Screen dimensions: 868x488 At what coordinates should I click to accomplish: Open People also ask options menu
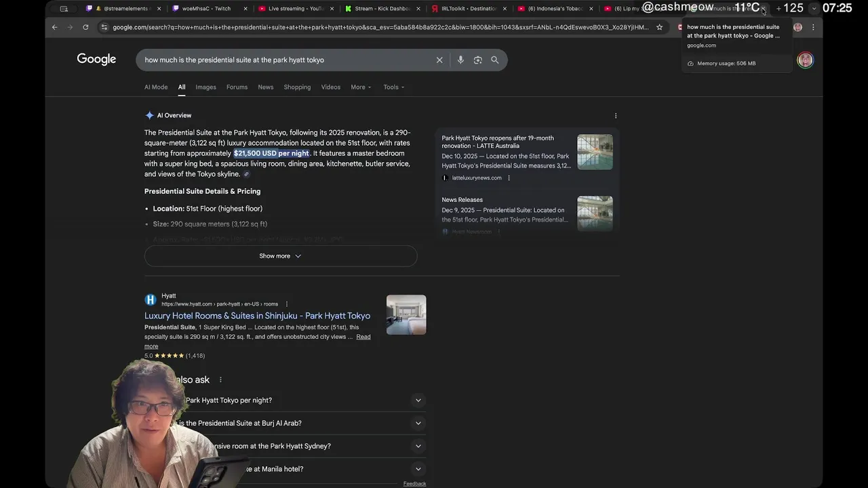(220, 380)
